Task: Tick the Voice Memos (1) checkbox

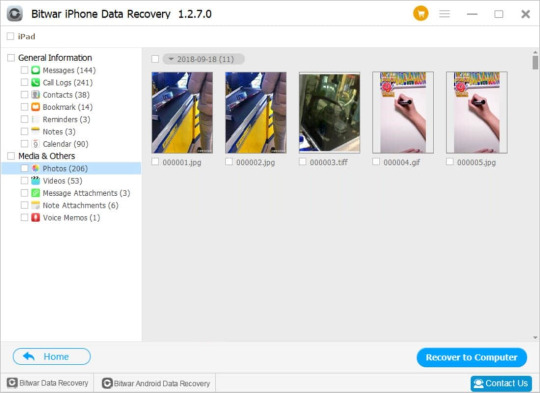Action: point(24,217)
